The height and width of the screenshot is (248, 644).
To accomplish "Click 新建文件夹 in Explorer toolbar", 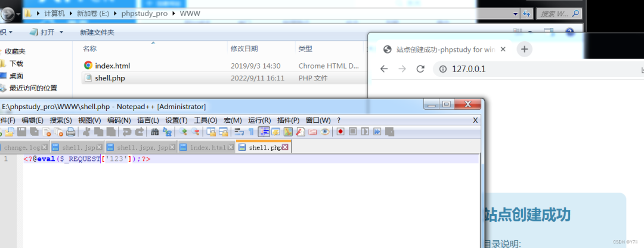I will pos(97,32).
